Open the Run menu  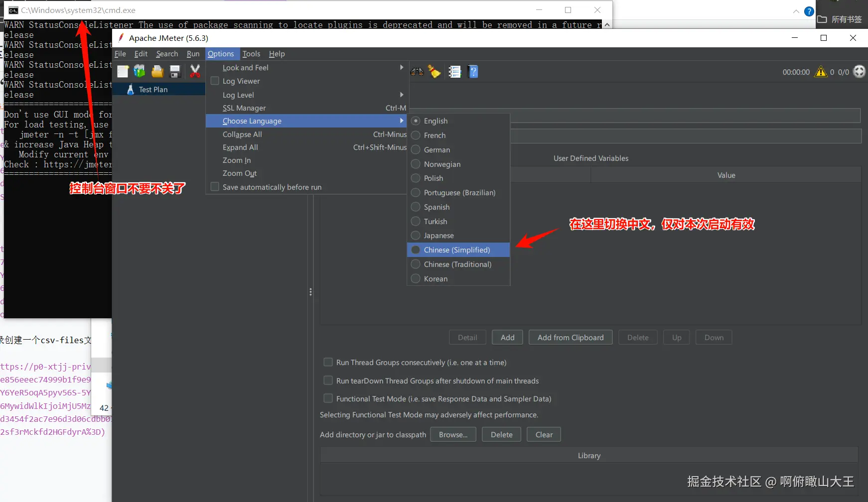pos(193,54)
